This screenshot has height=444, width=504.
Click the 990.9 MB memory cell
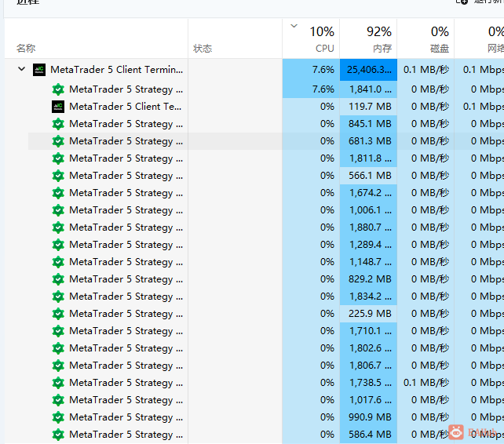[x=368, y=417]
